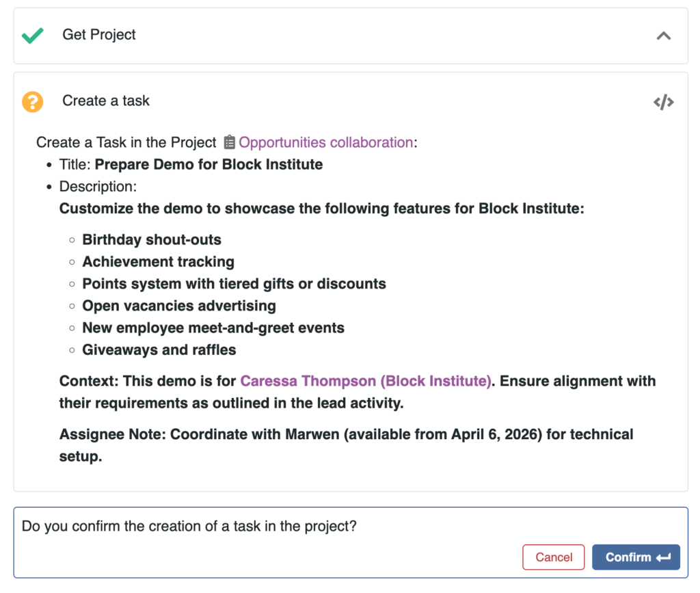The width and height of the screenshot is (700, 593).
Task: Click the confirmation question text
Action: click(x=189, y=526)
